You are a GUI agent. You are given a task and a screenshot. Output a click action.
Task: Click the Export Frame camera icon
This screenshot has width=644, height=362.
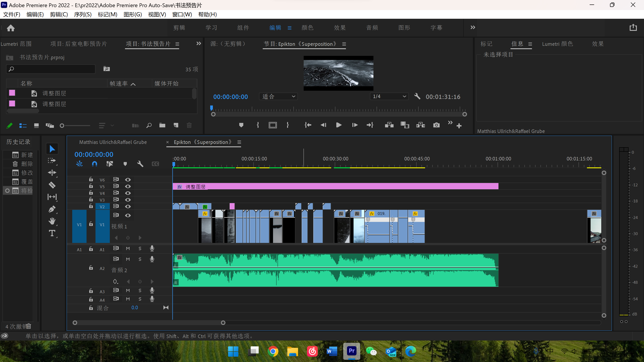tap(436, 125)
